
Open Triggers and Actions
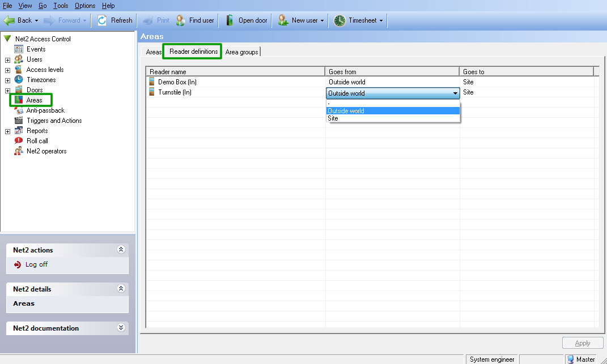tap(54, 121)
